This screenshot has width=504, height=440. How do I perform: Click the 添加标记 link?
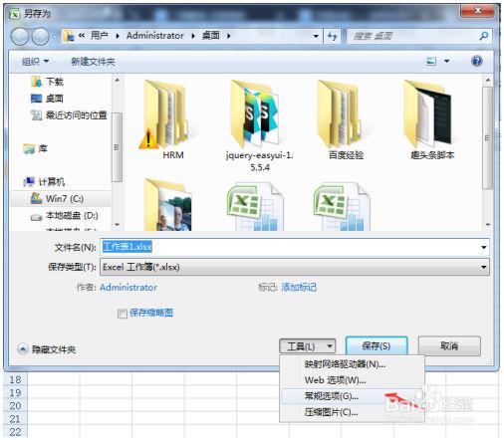(x=299, y=288)
